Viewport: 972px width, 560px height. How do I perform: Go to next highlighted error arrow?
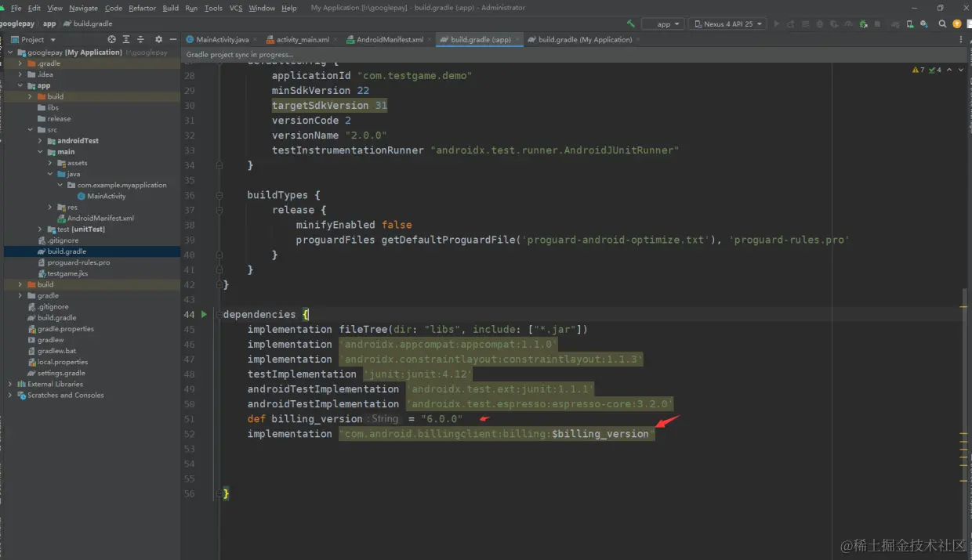coord(962,70)
